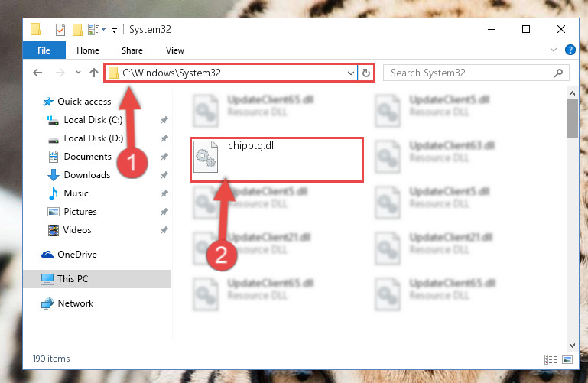Go back with the left arrow

coord(37,73)
